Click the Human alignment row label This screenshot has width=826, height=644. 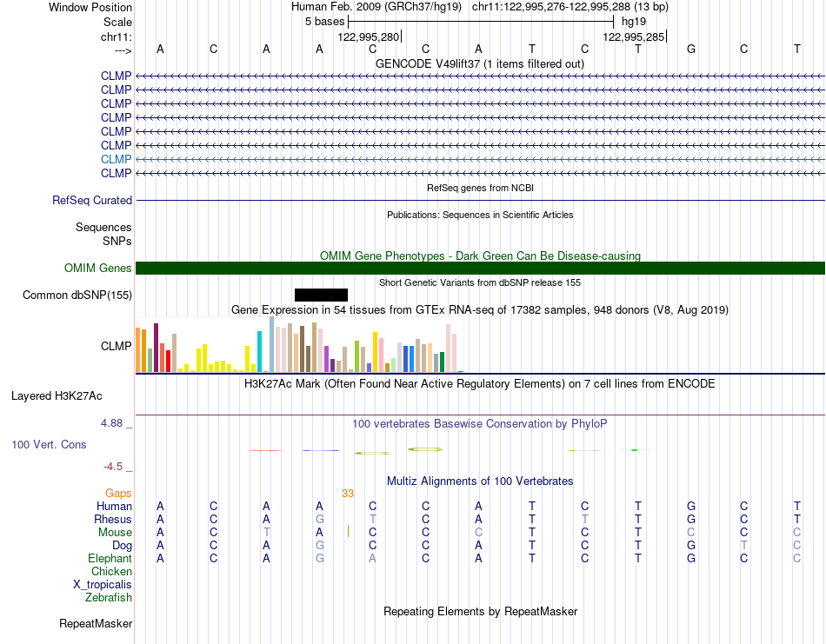pyautogui.click(x=114, y=506)
